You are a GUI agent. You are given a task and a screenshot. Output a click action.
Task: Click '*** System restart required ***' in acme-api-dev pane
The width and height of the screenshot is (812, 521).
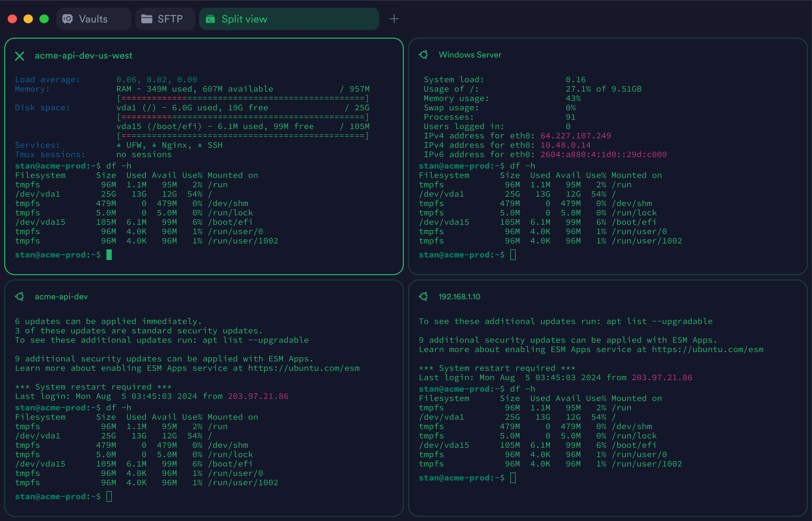click(93, 387)
